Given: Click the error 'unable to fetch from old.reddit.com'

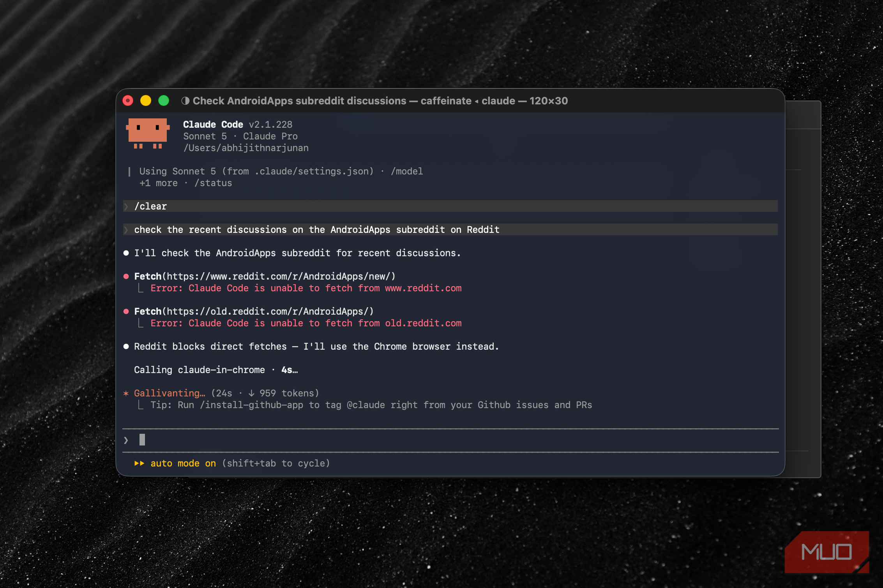Looking at the screenshot, I should tap(366, 323).
